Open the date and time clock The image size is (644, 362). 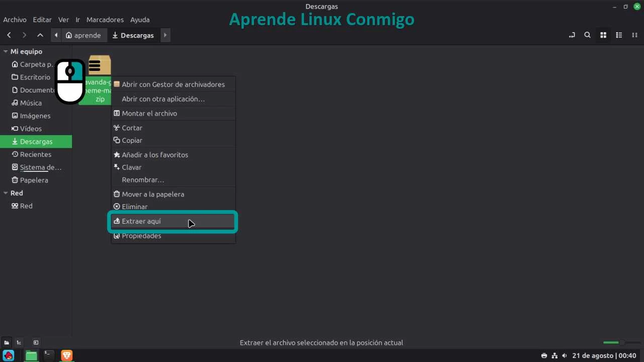tap(604, 356)
